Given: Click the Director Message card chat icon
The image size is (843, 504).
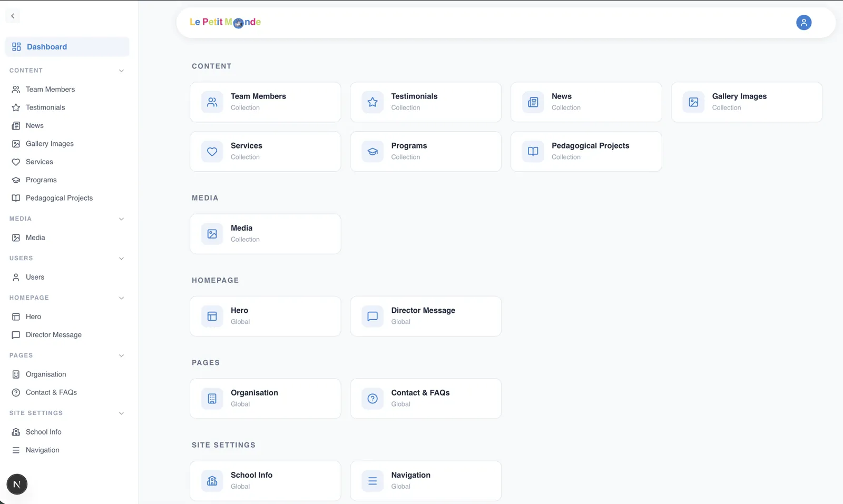Looking at the screenshot, I should [373, 317].
